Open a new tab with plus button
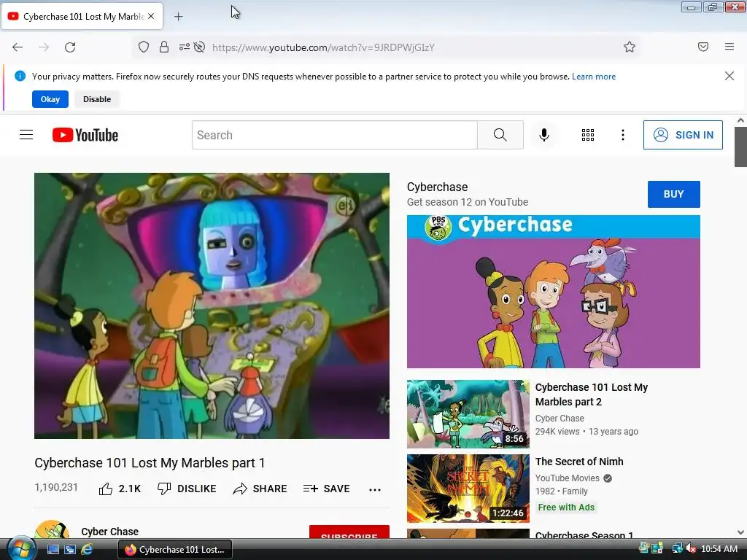 pos(178,17)
